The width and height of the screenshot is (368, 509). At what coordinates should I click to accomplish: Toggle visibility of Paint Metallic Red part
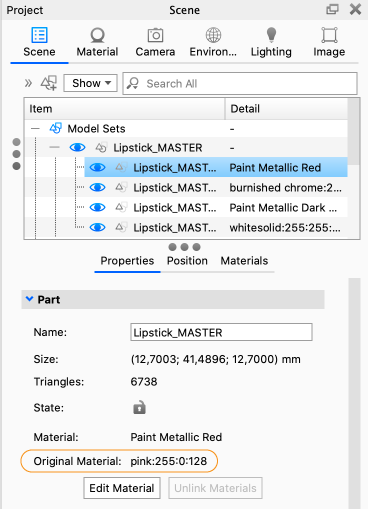click(97, 167)
